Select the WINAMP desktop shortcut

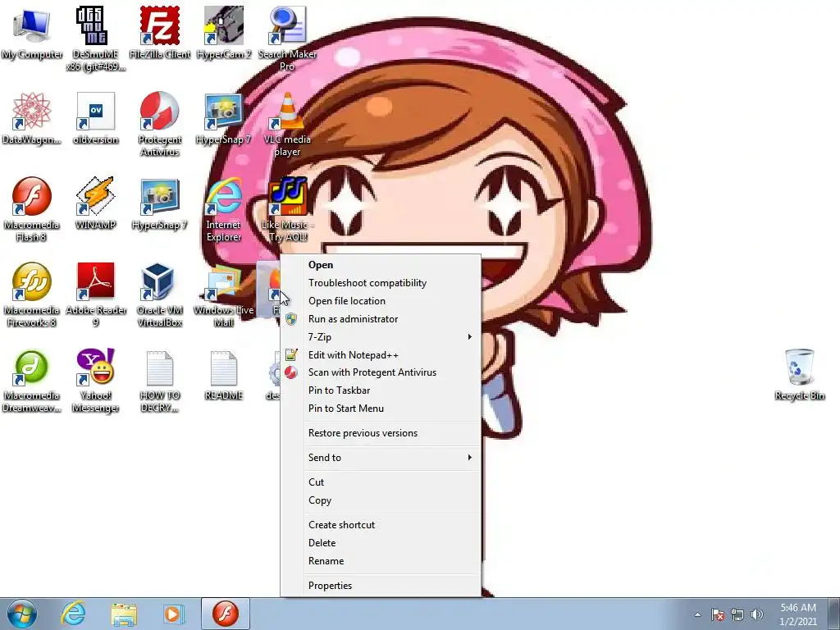click(x=95, y=204)
